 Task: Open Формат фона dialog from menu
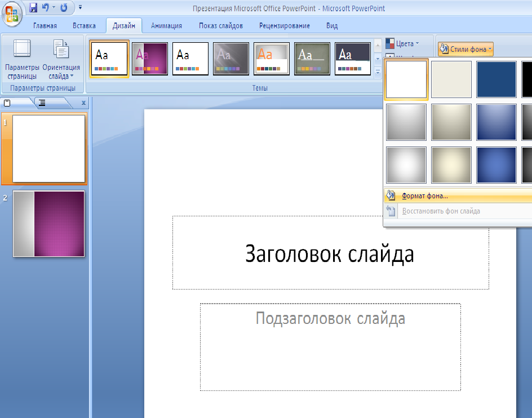pyautogui.click(x=458, y=196)
